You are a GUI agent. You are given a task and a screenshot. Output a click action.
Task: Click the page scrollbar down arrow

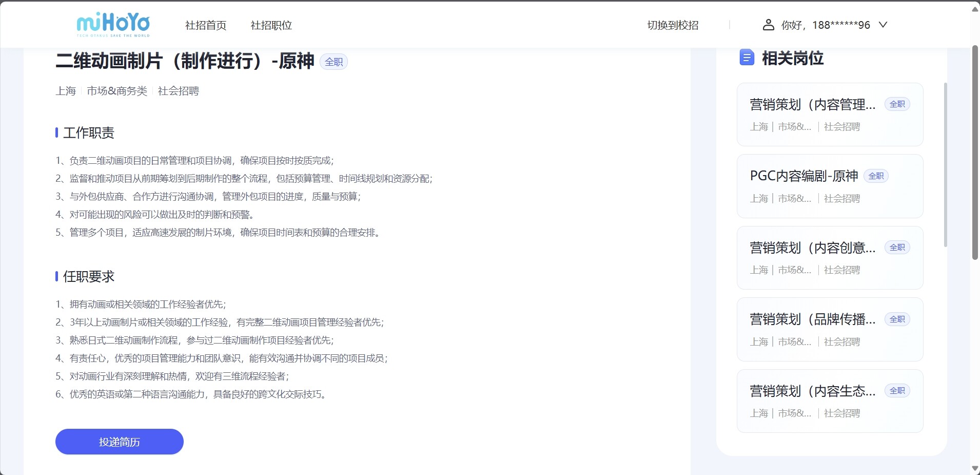[x=975, y=469]
